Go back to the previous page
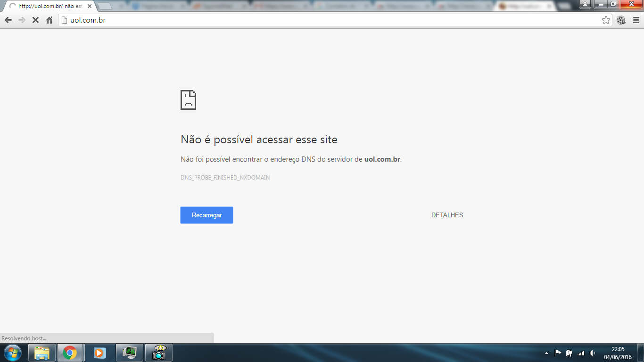Image resolution: width=644 pixels, height=362 pixels. pos(8,20)
